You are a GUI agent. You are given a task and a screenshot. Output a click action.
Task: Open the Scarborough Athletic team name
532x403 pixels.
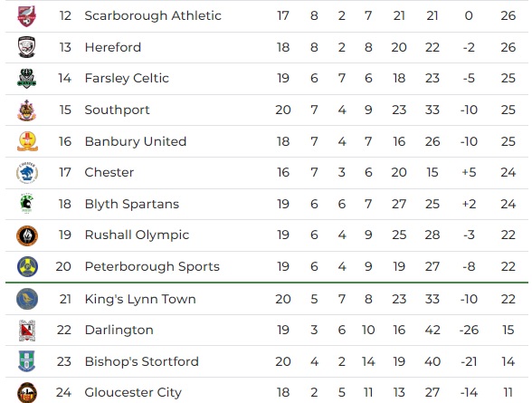(153, 15)
